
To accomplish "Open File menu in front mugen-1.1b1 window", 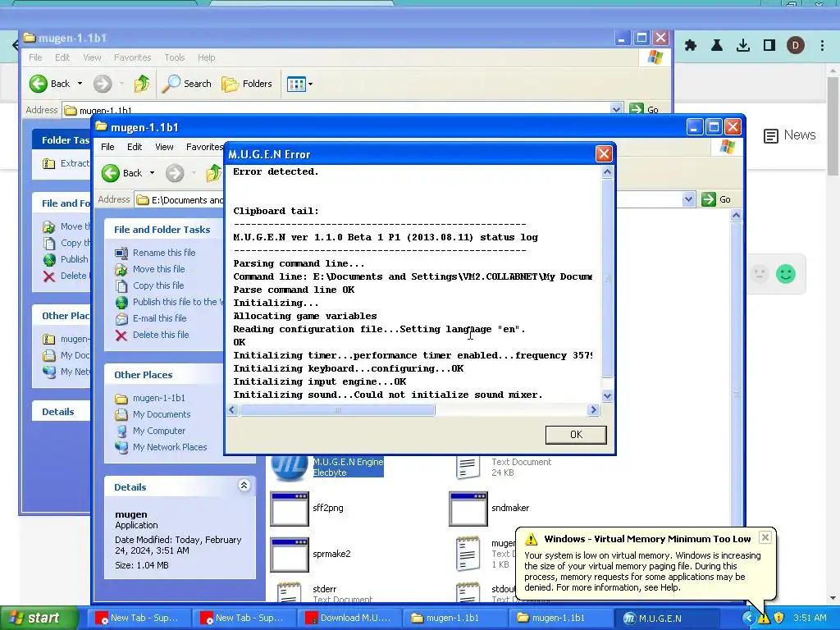I will pyautogui.click(x=107, y=147).
